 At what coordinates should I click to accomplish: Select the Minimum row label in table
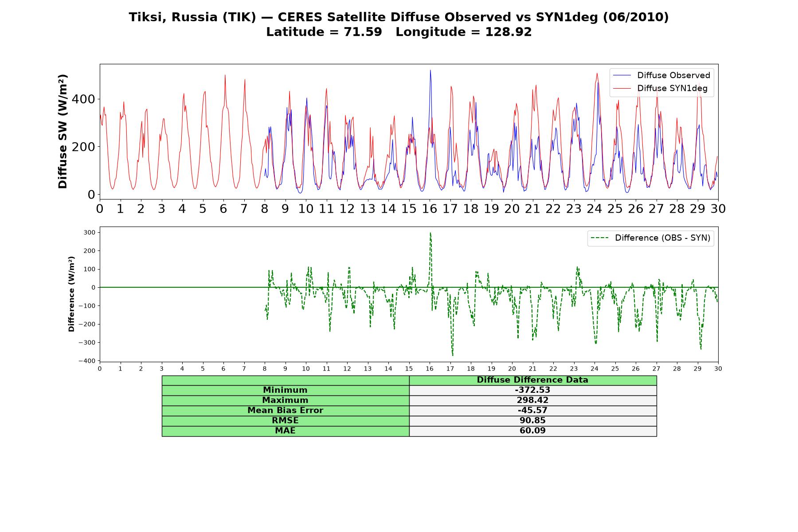coord(285,390)
